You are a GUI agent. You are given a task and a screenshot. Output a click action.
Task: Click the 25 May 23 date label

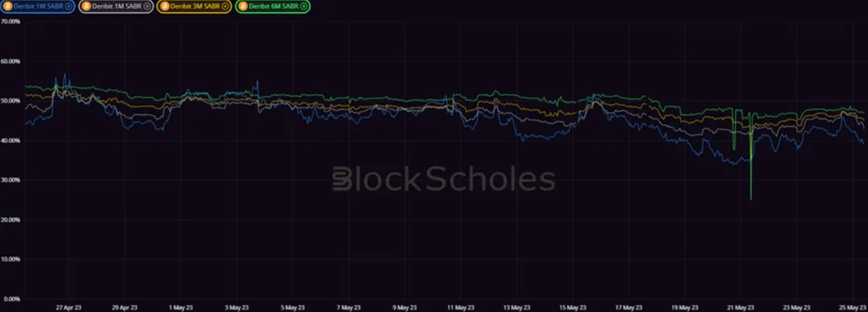[x=852, y=307]
